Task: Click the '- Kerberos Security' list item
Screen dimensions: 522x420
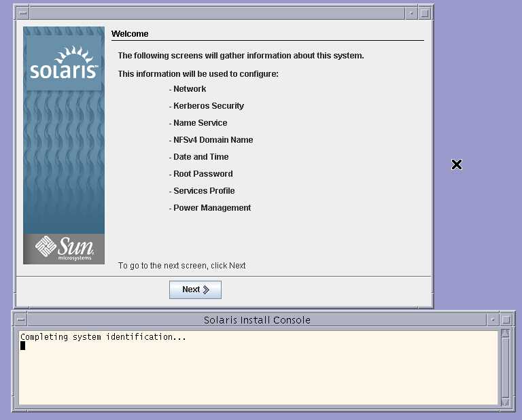Action: (x=207, y=106)
